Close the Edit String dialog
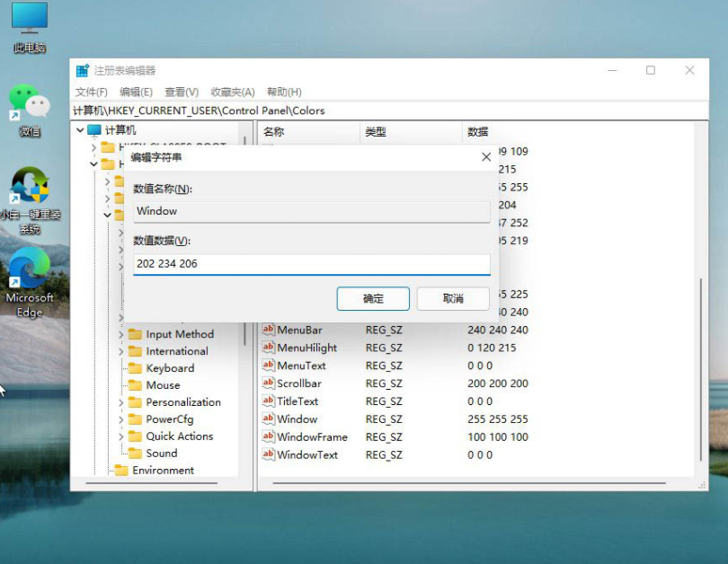 pyautogui.click(x=486, y=157)
